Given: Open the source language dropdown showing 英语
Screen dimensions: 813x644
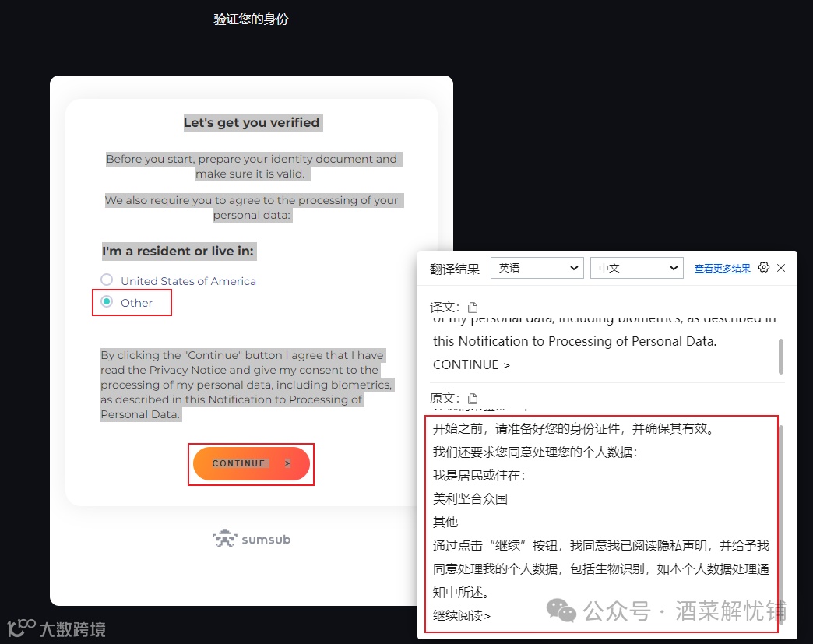Looking at the screenshot, I should 537,267.
